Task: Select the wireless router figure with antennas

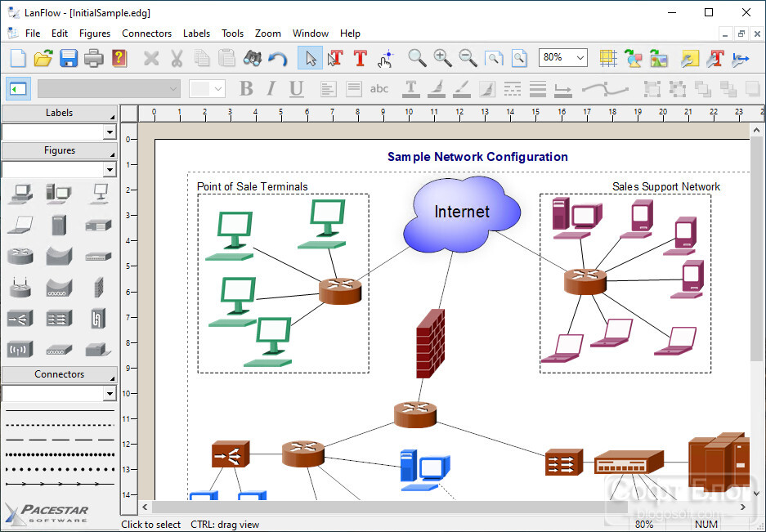Action: coord(20,288)
